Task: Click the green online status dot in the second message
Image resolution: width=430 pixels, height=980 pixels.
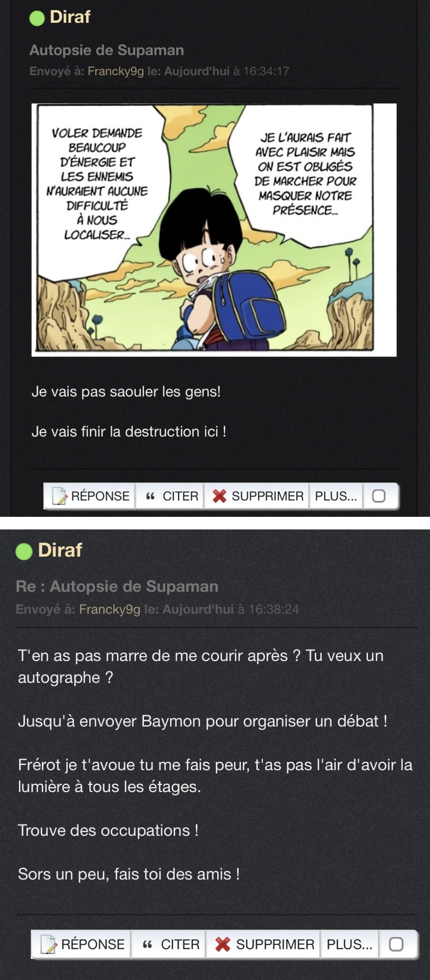Action: pos(24,552)
